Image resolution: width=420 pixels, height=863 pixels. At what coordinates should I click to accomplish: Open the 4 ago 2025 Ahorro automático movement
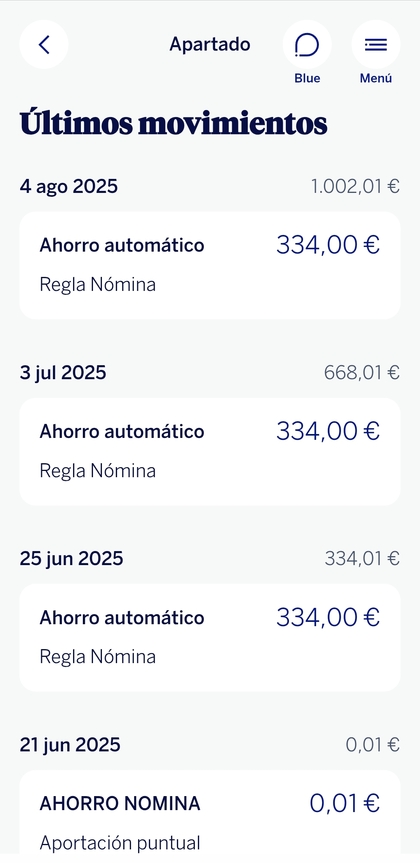click(210, 265)
